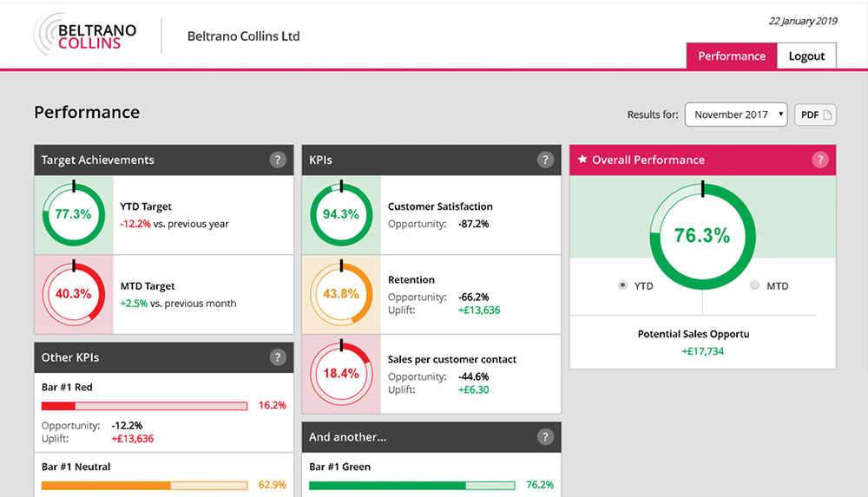Image resolution: width=868 pixels, height=497 pixels.
Task: Click the And another... panel title
Action: (348, 437)
